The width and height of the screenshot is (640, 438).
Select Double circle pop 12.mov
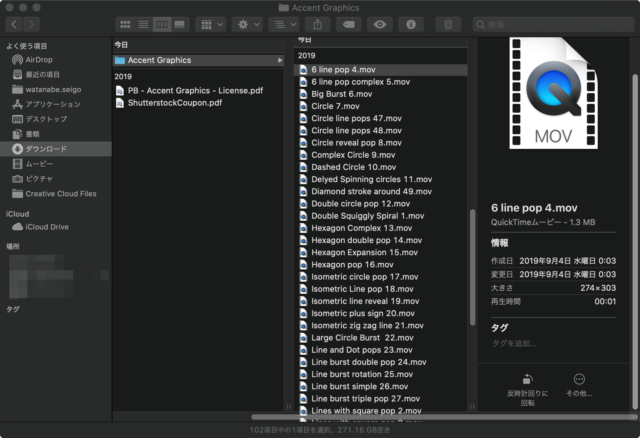[x=380, y=204]
